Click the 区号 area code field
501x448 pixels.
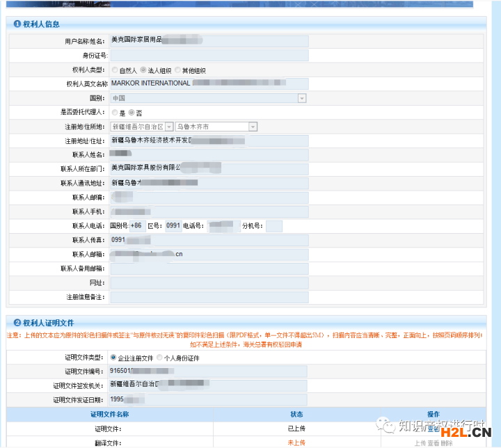click(173, 226)
